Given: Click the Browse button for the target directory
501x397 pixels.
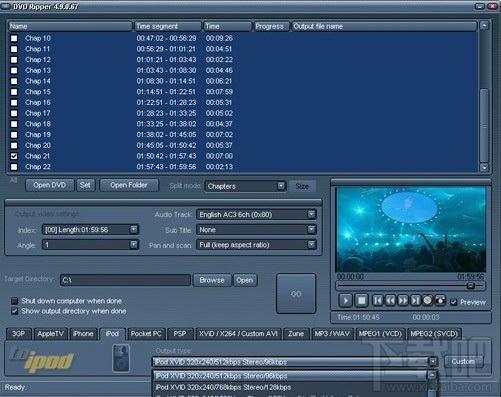Looking at the screenshot, I should coord(212,280).
